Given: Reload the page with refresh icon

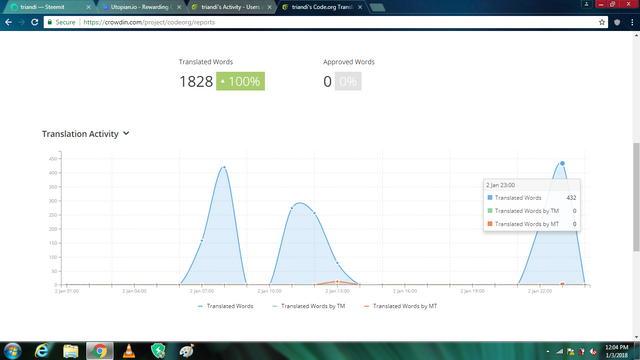Looking at the screenshot, I should click(35, 22).
